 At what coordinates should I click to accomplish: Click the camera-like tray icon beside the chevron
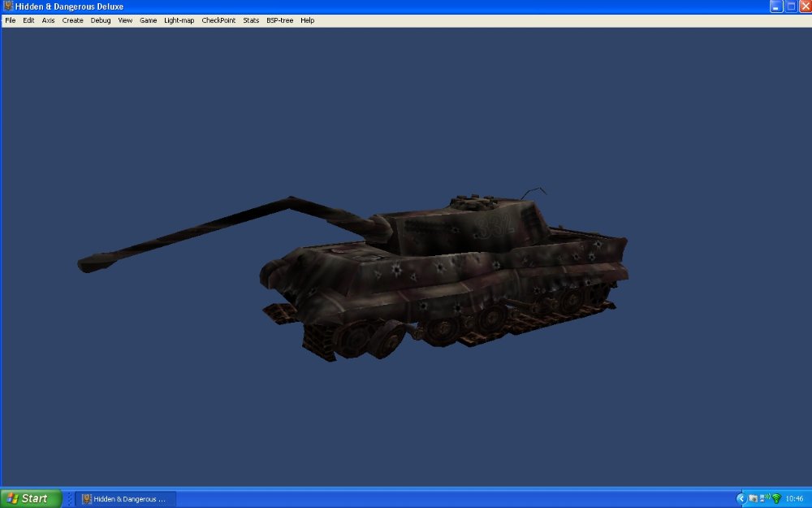pos(753,499)
